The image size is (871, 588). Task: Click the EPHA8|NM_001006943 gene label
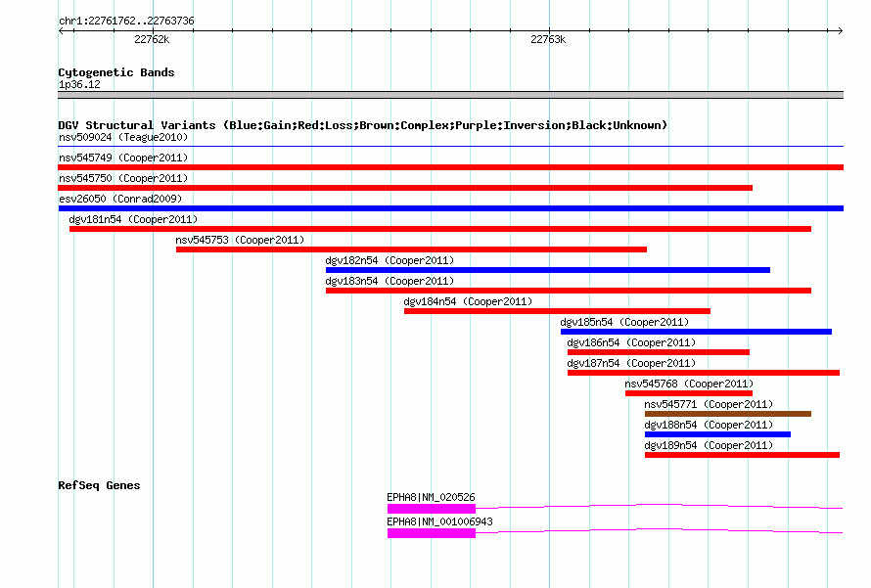tap(440, 521)
